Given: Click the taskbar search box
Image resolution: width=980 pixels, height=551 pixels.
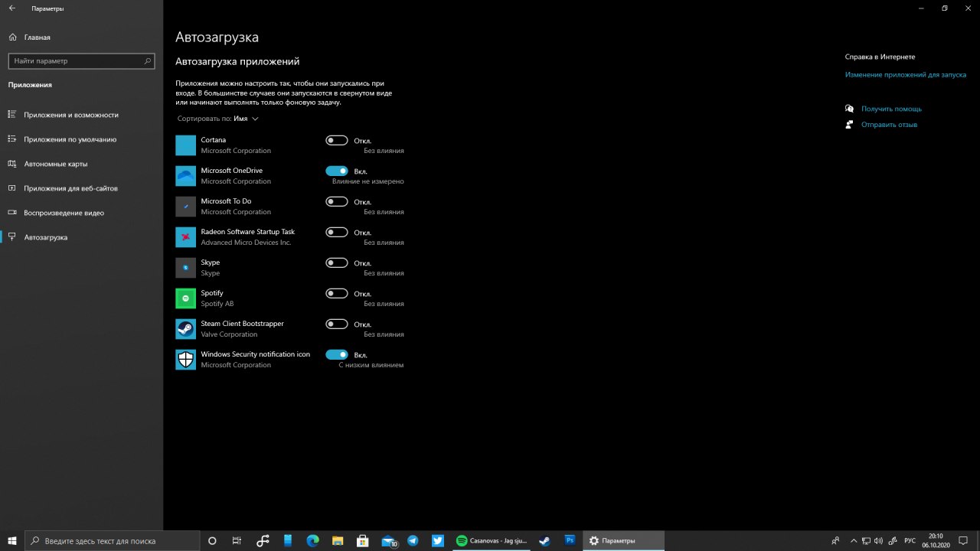Looking at the screenshot, I should pos(112,540).
